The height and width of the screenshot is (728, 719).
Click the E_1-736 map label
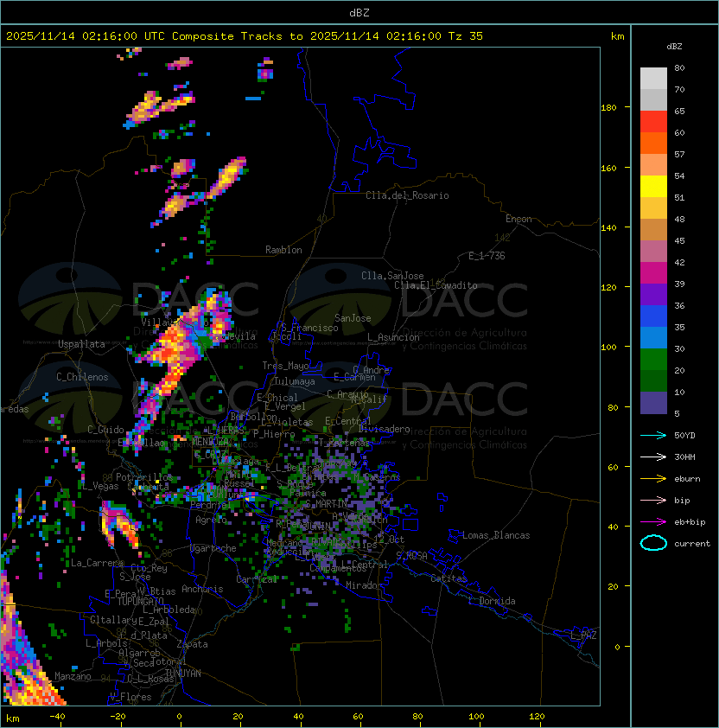pos(487,256)
